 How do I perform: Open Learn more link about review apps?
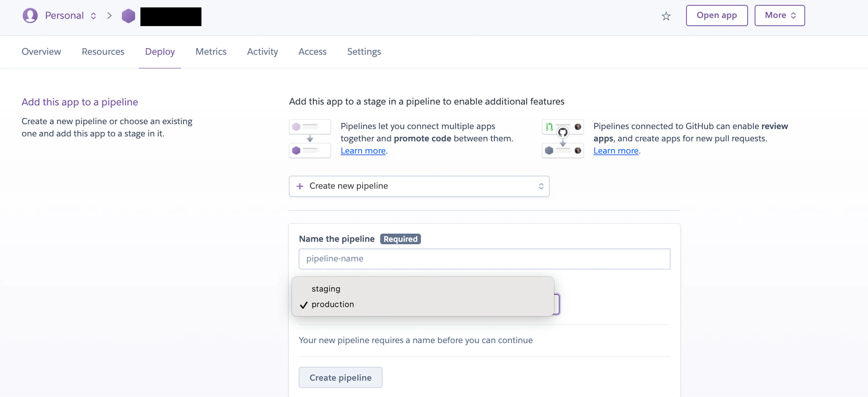click(616, 151)
